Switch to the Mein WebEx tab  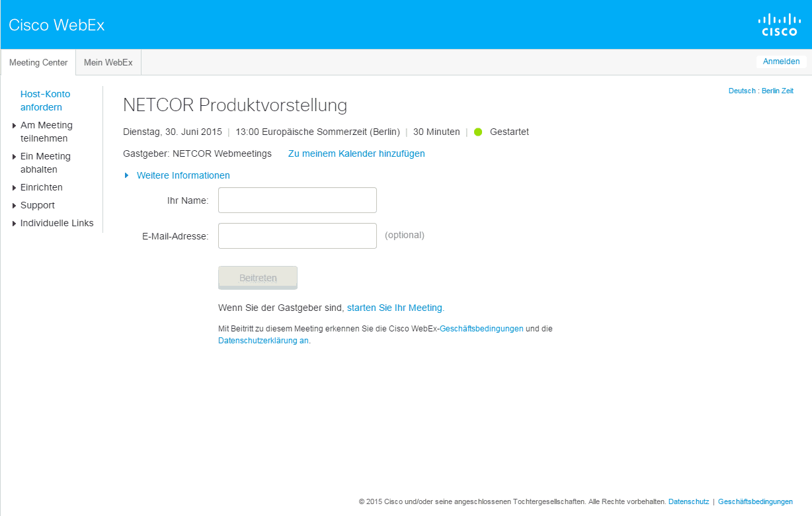click(108, 62)
